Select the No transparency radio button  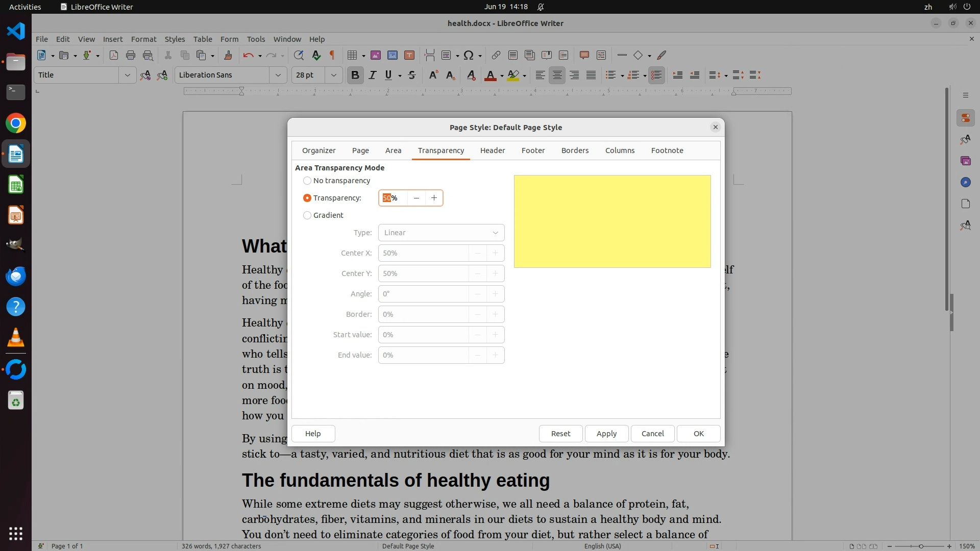pyautogui.click(x=307, y=181)
